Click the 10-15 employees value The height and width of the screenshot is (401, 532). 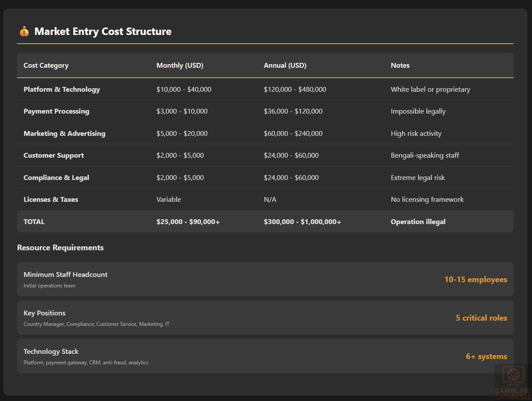pyautogui.click(x=475, y=280)
